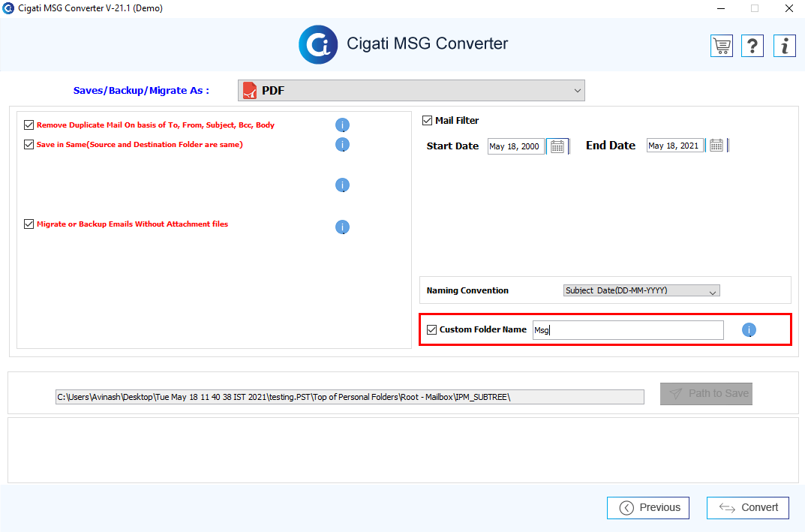Click the Previous button

[648, 508]
